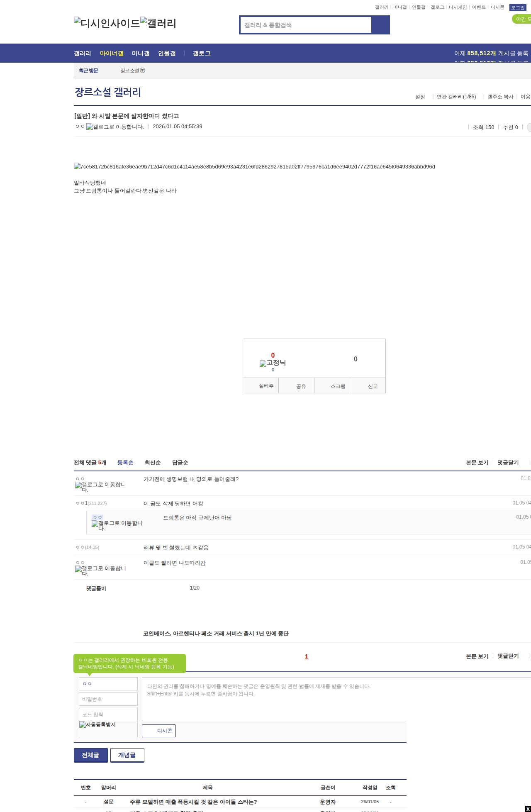Expand the 연관 갤러리(1/85) list
Viewport: 531px width, 812px height.
pyautogui.click(x=456, y=97)
